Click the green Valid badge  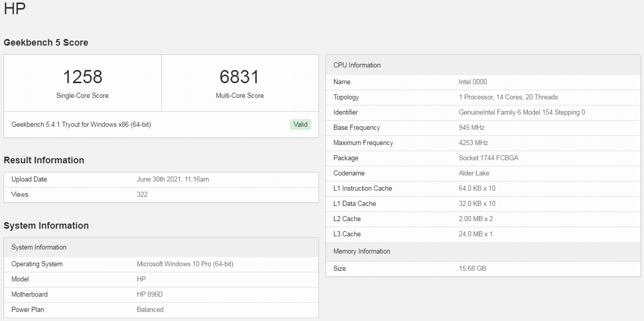click(x=301, y=124)
